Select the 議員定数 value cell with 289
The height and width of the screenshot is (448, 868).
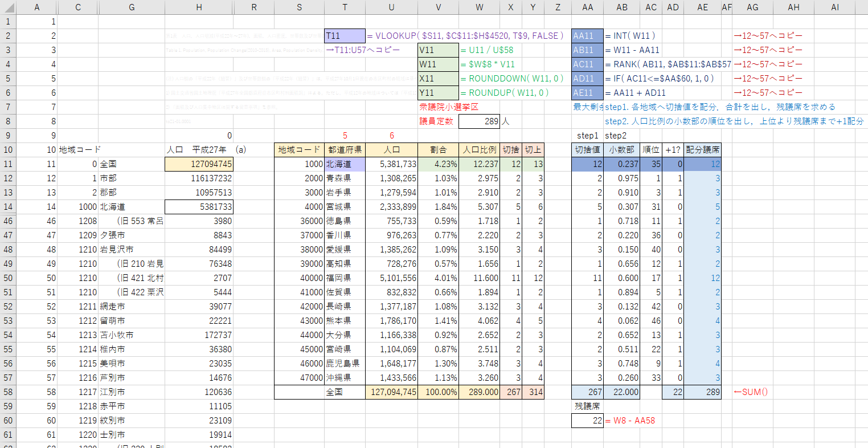pos(480,121)
